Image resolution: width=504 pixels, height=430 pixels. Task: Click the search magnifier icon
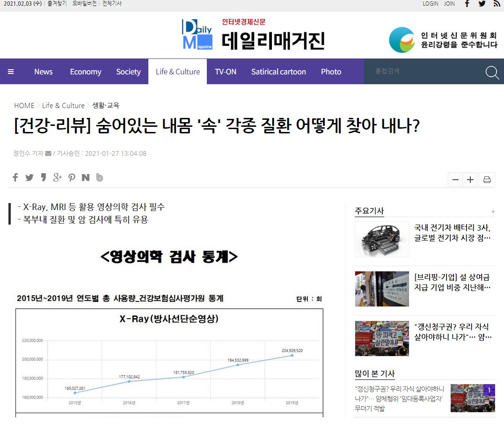point(492,73)
